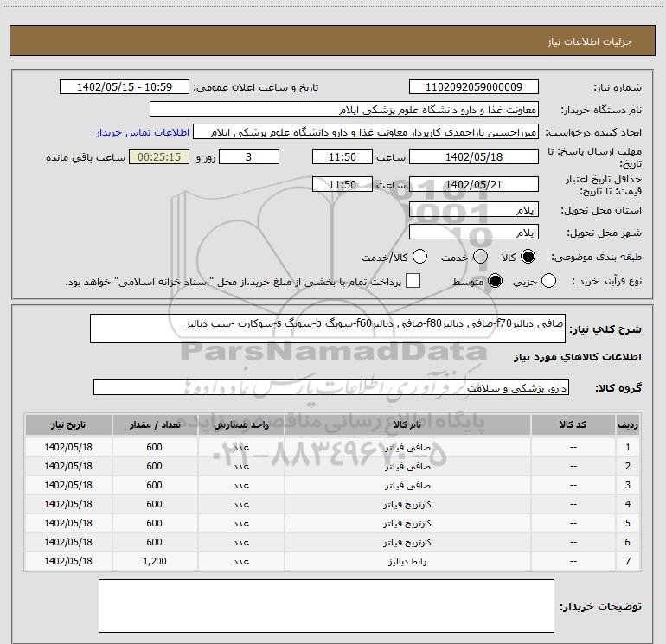Click the تاریخ نیاز column header
This screenshot has height=644, width=666.
pyautogui.click(x=68, y=424)
